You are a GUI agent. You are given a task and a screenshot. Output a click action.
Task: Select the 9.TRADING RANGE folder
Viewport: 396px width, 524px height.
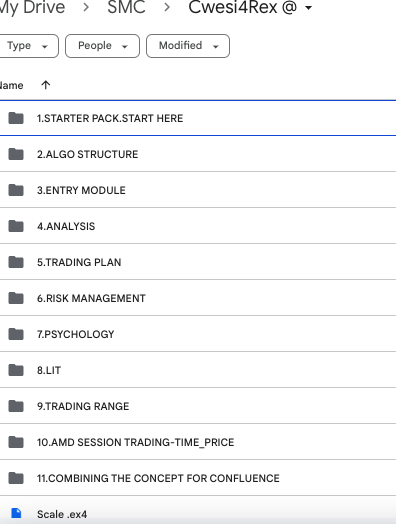pyautogui.click(x=198, y=406)
